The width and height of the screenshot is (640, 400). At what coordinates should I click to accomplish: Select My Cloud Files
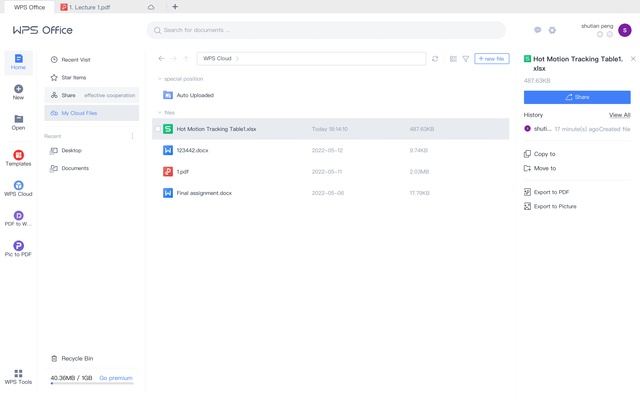pyautogui.click(x=92, y=113)
